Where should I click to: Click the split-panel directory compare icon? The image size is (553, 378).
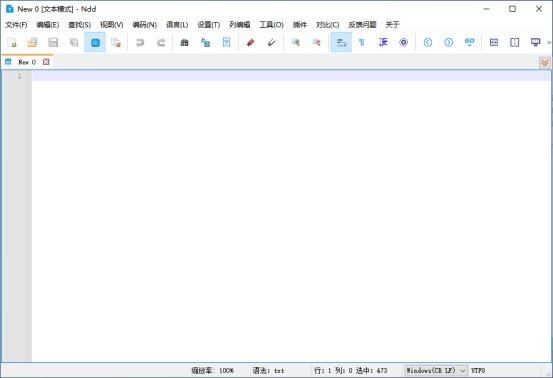pos(515,43)
